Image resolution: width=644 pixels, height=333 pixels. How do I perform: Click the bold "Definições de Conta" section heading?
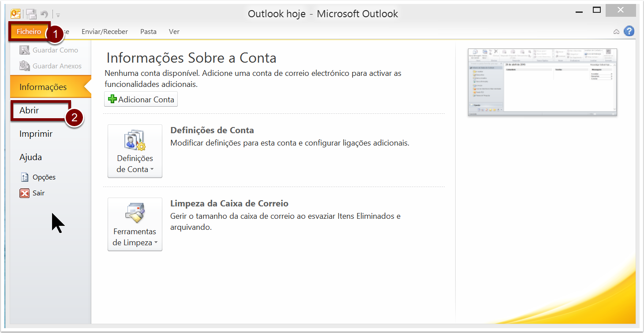212,130
